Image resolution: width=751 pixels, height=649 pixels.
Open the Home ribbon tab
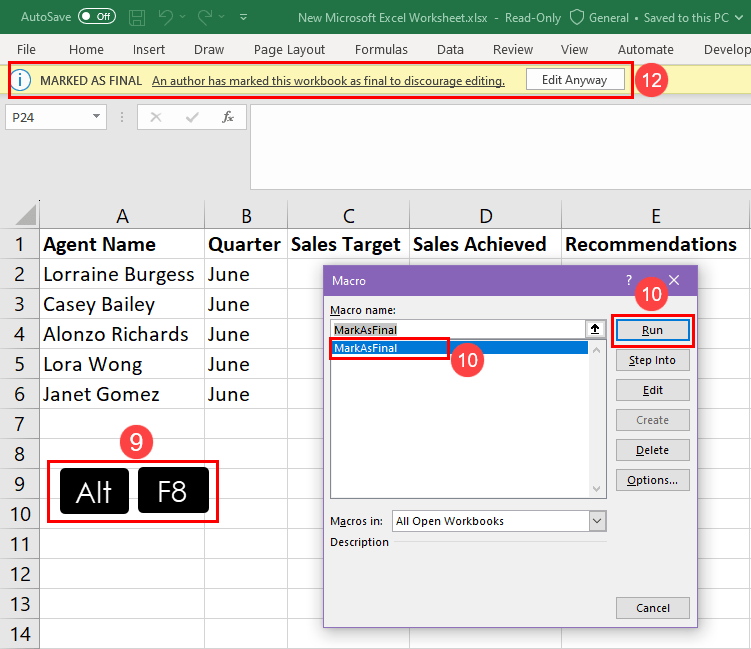(86, 49)
